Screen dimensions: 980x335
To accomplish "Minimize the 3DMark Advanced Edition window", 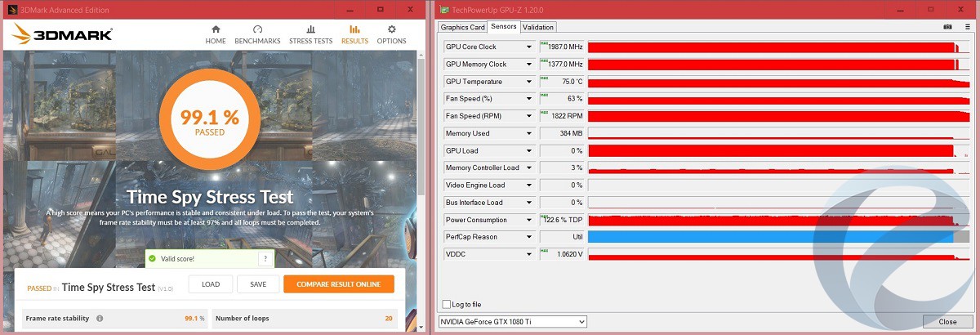I will [351, 9].
